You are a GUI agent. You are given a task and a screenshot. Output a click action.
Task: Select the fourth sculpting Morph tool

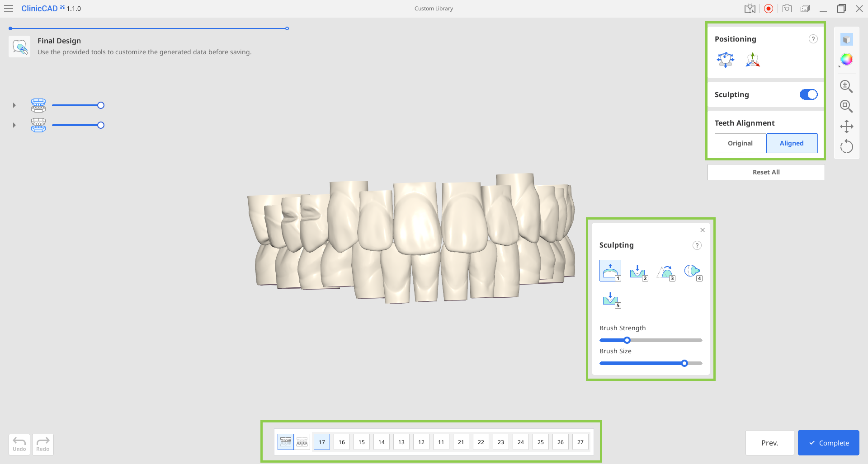(x=693, y=272)
